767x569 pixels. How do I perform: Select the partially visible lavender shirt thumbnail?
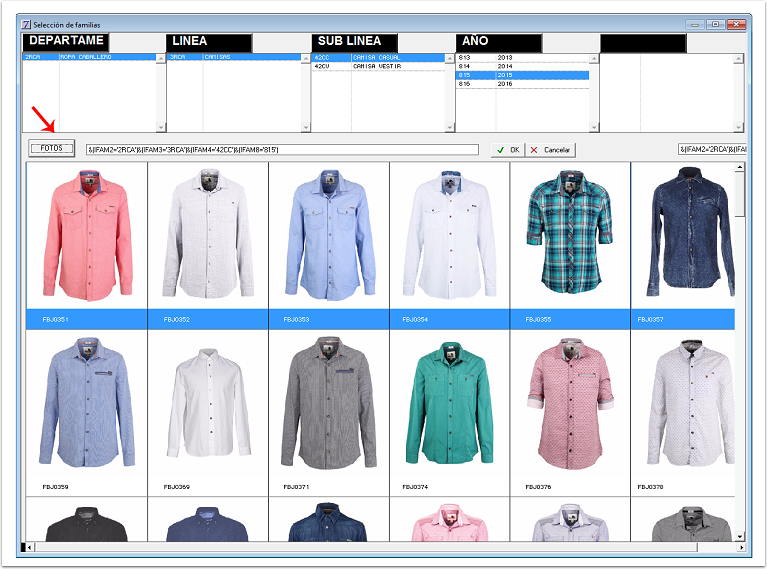point(570,522)
